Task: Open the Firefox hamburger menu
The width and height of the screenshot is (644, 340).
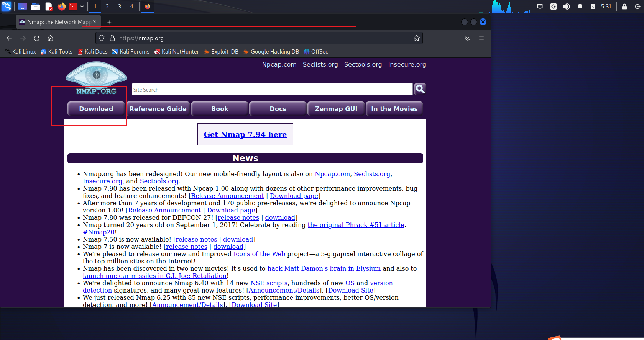Action: [481, 38]
